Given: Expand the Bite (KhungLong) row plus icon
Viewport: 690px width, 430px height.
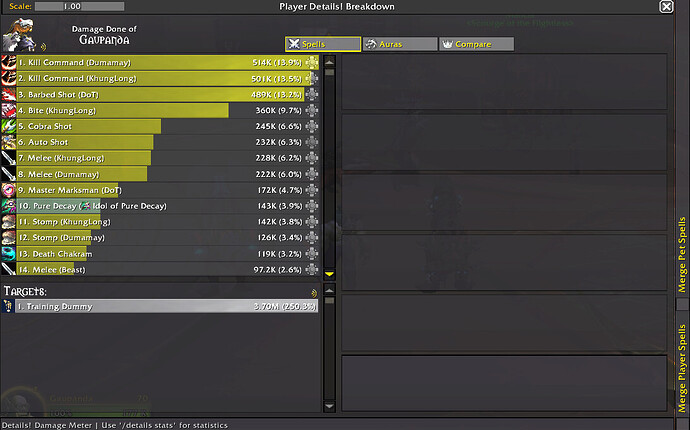Looking at the screenshot, I should point(313,111).
